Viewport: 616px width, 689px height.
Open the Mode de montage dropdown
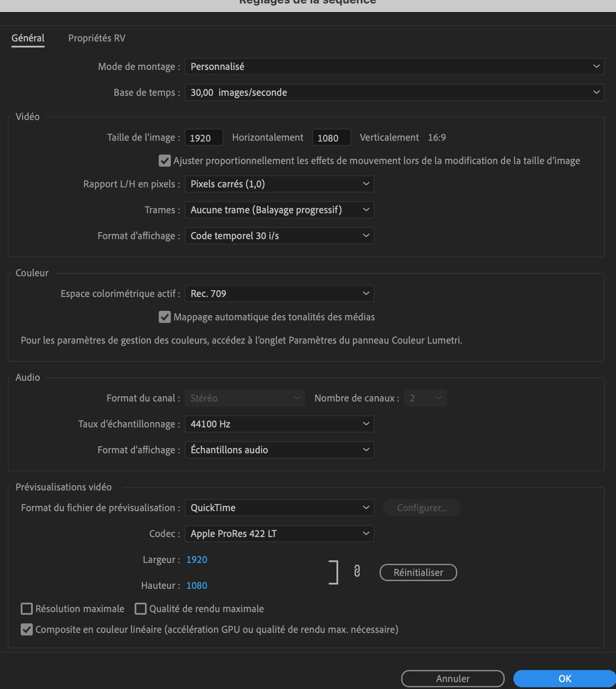[394, 66]
